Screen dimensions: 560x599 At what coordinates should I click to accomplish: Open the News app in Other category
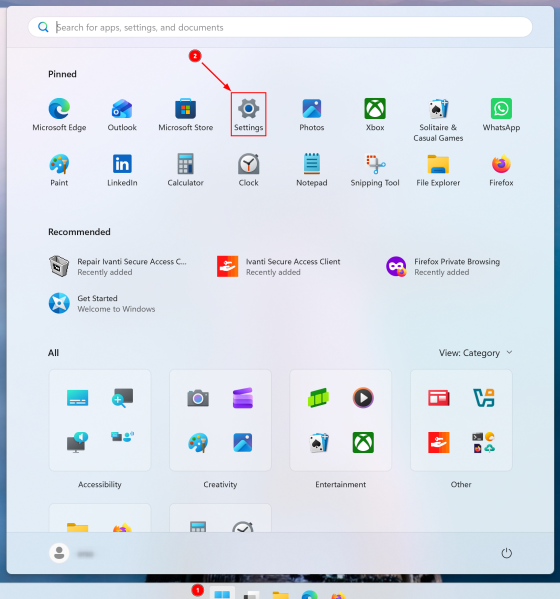tap(439, 398)
